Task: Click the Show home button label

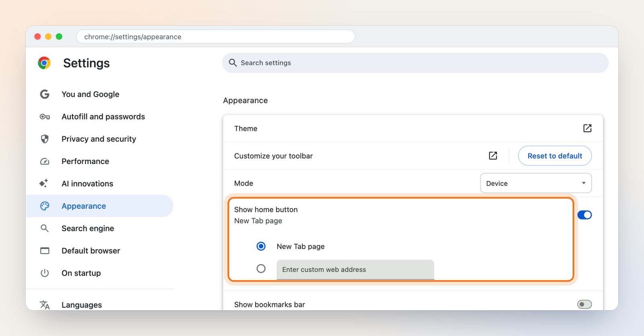Action: point(266,210)
